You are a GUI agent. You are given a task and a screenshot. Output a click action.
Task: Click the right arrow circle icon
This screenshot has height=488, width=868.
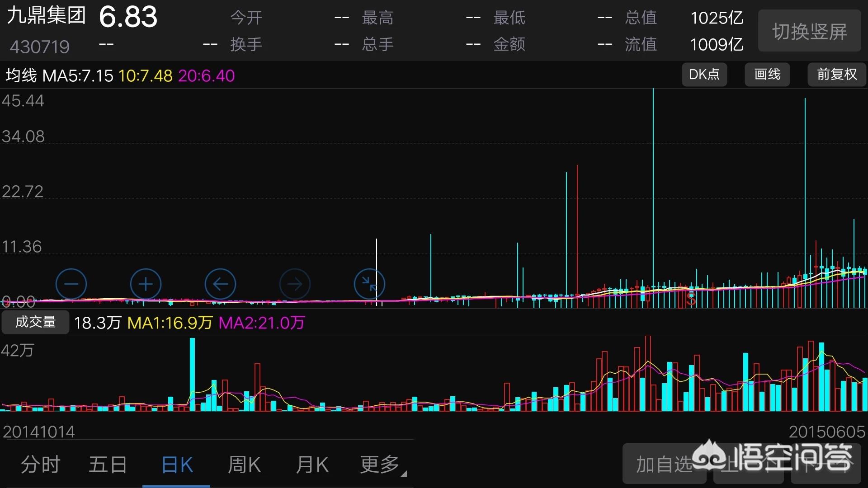[x=295, y=284]
